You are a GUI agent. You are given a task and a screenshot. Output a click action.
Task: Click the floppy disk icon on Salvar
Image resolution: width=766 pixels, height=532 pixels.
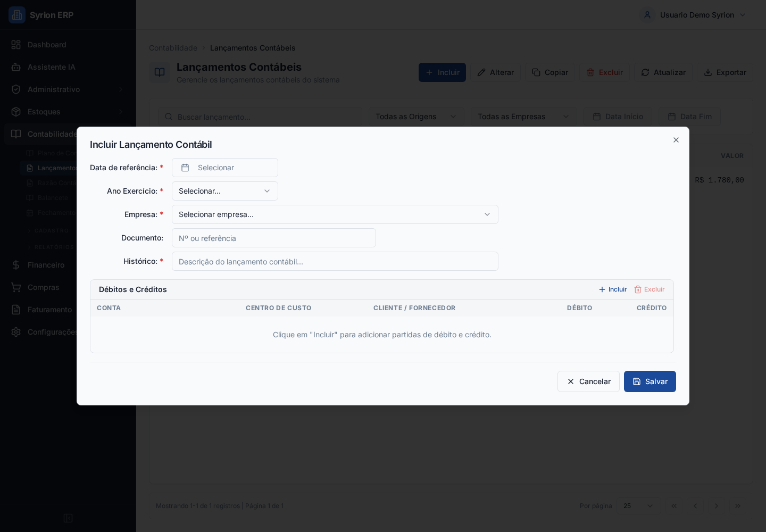(x=637, y=381)
